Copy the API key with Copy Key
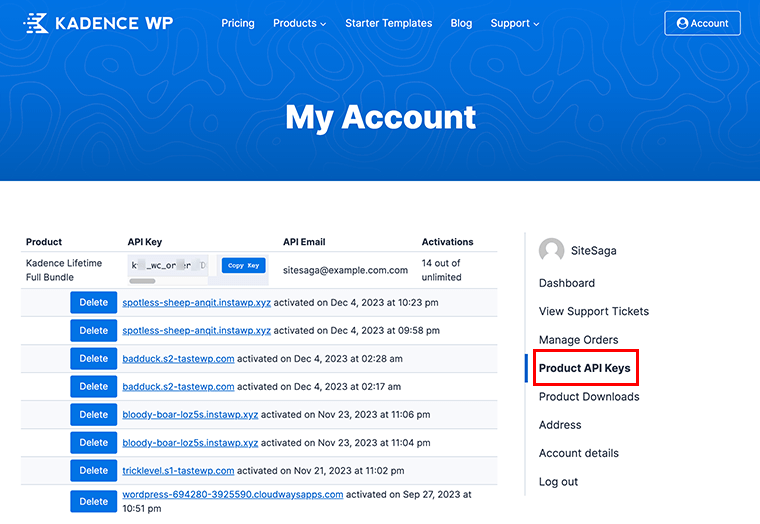Viewport: 760px width, 524px height. pos(243,265)
